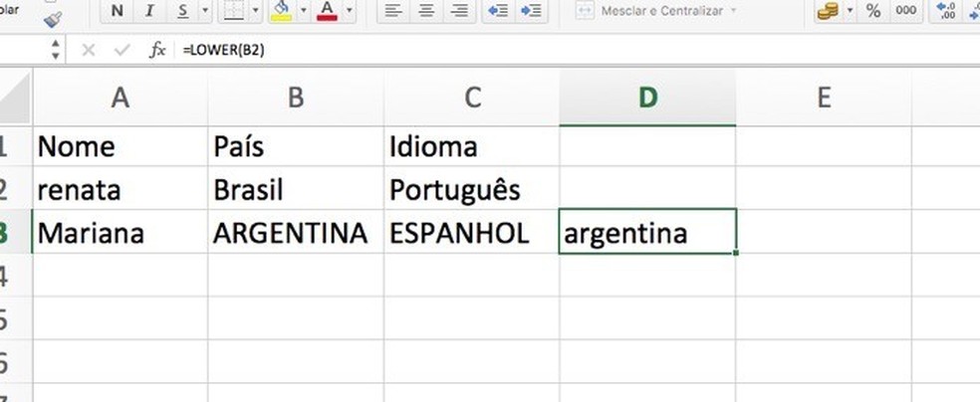Align text to the right
This screenshot has height=402, width=980.
click(x=459, y=11)
